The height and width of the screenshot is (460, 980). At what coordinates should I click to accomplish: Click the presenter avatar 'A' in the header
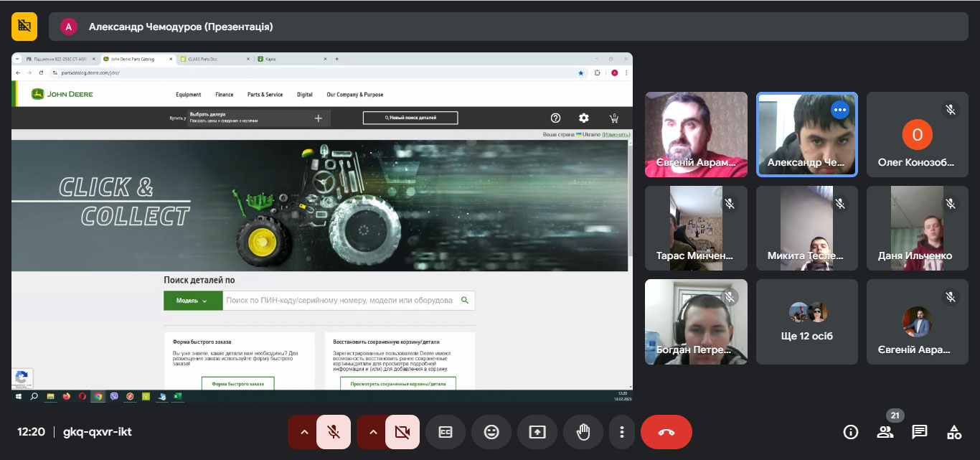[69, 27]
